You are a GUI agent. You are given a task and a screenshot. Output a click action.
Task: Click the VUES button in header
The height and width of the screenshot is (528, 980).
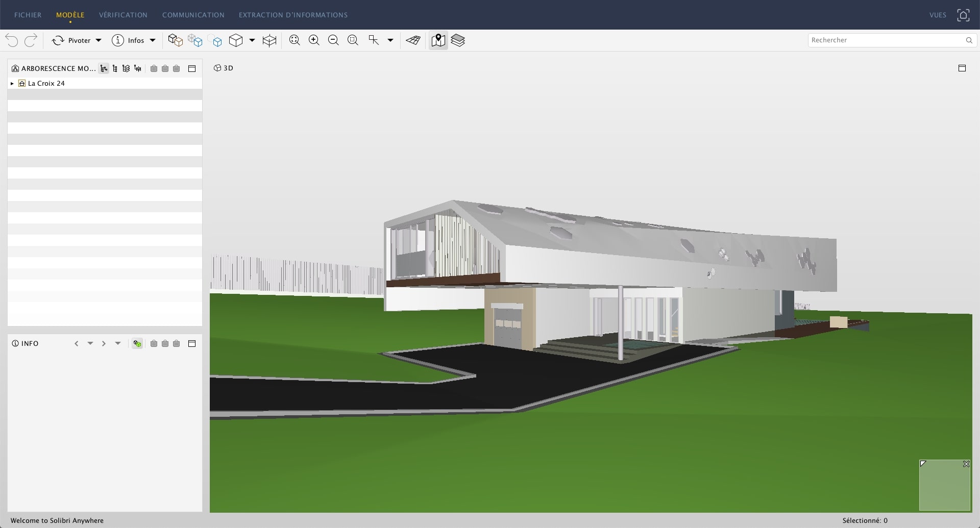point(938,15)
